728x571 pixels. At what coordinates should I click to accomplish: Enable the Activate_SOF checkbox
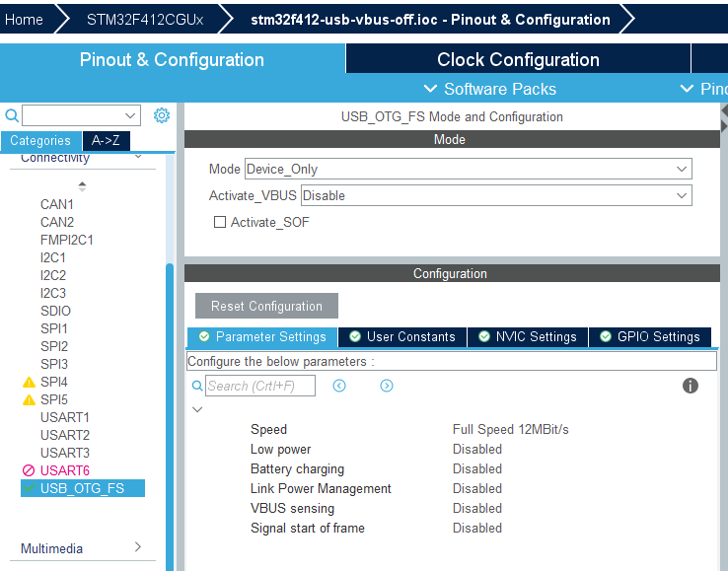coord(220,222)
